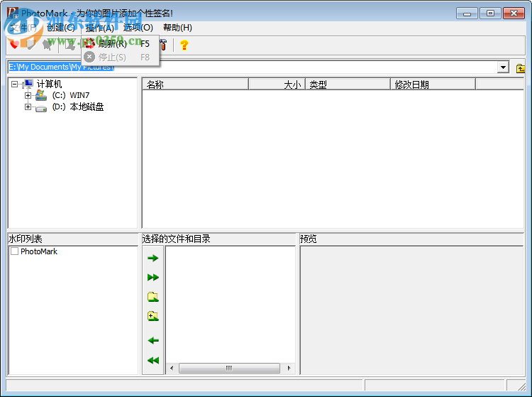The image size is (532, 397).
Task: Click the PhotoMark title bar app icon
Action: 13,13
